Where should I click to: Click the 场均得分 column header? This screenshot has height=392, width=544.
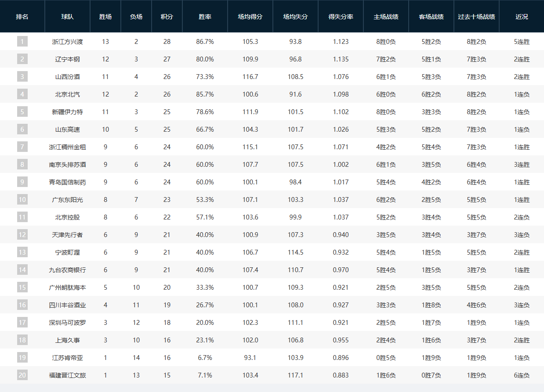click(250, 17)
